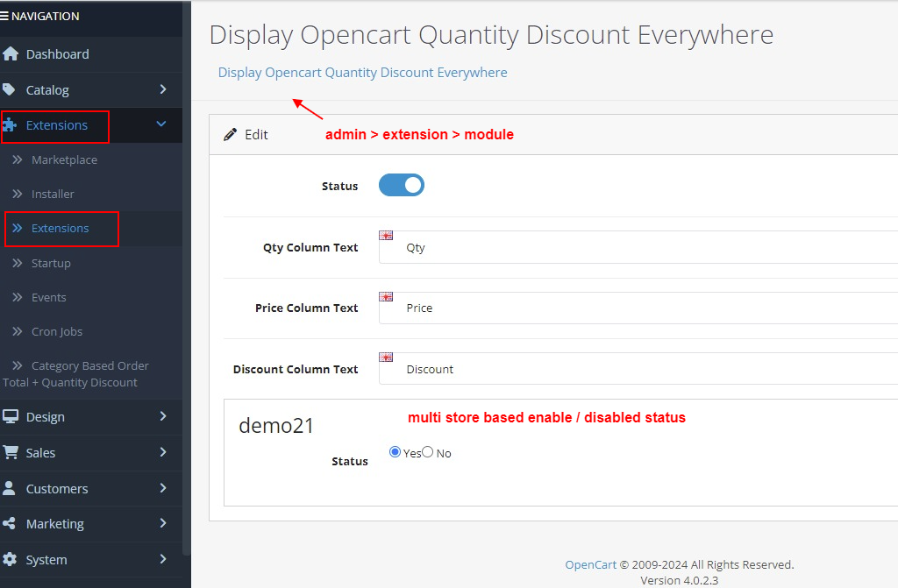Screen dimensions: 898x588
Task: Click the language flag on Price Column Text
Action: pyautogui.click(x=386, y=296)
